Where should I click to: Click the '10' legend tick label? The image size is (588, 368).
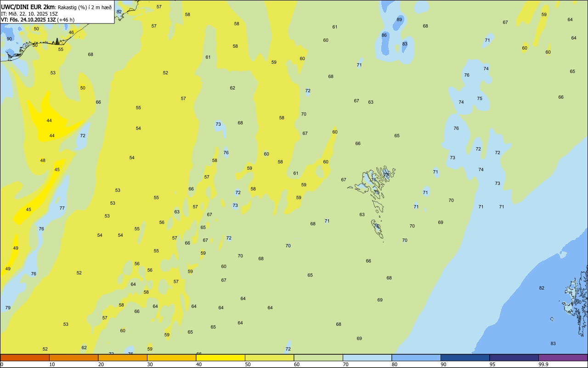pyautogui.click(x=52, y=364)
